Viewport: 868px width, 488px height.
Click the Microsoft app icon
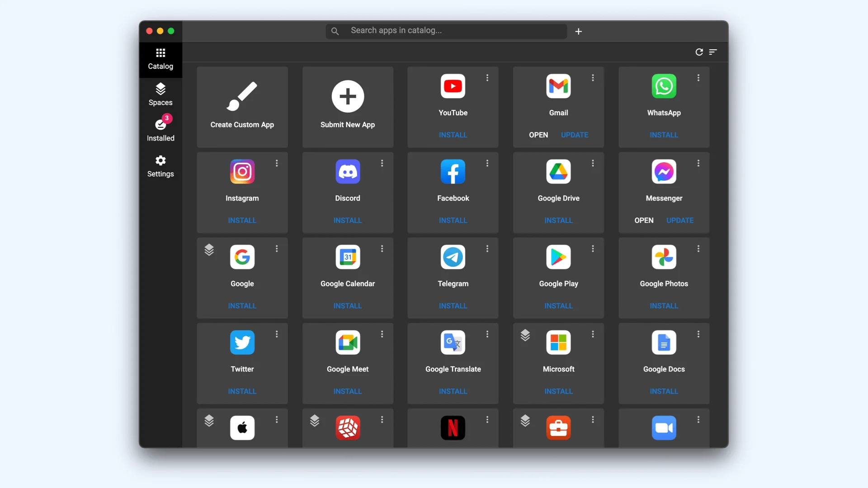[x=558, y=342]
